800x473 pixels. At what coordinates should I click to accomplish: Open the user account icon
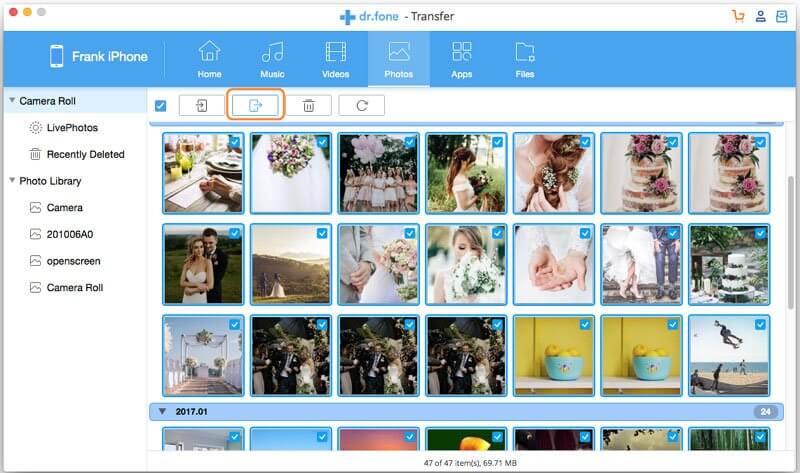pyautogui.click(x=760, y=16)
